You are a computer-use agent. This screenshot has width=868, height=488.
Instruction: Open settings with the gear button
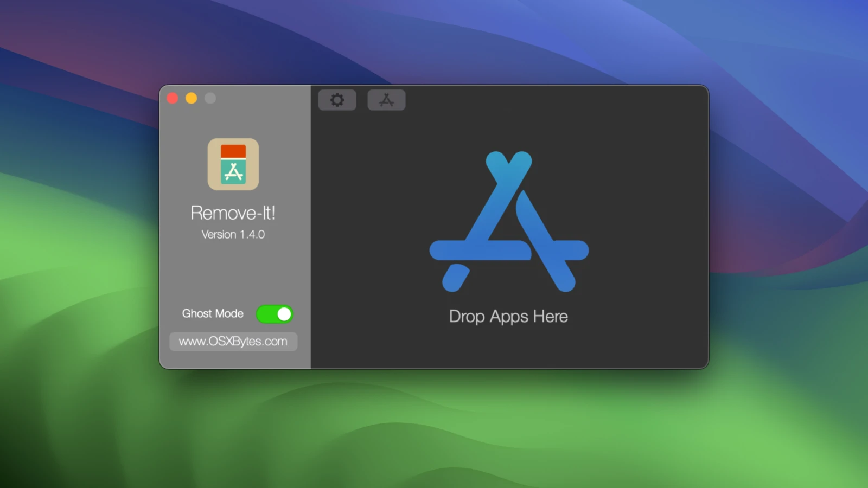tap(337, 100)
